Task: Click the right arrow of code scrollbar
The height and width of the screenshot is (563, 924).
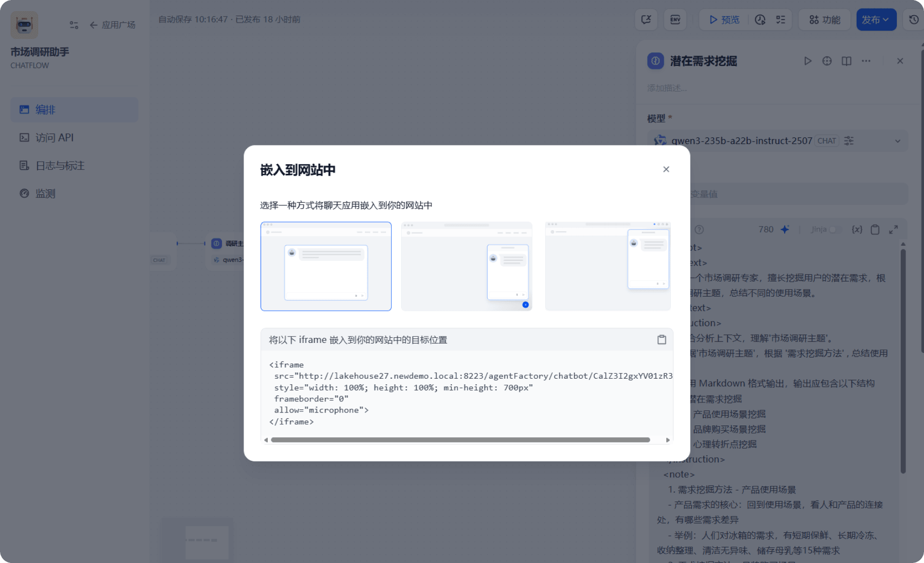Action: [668, 440]
